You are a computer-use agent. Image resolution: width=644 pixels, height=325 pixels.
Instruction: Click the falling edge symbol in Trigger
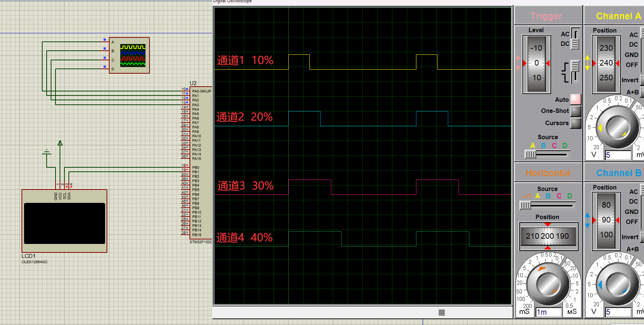tap(565, 78)
